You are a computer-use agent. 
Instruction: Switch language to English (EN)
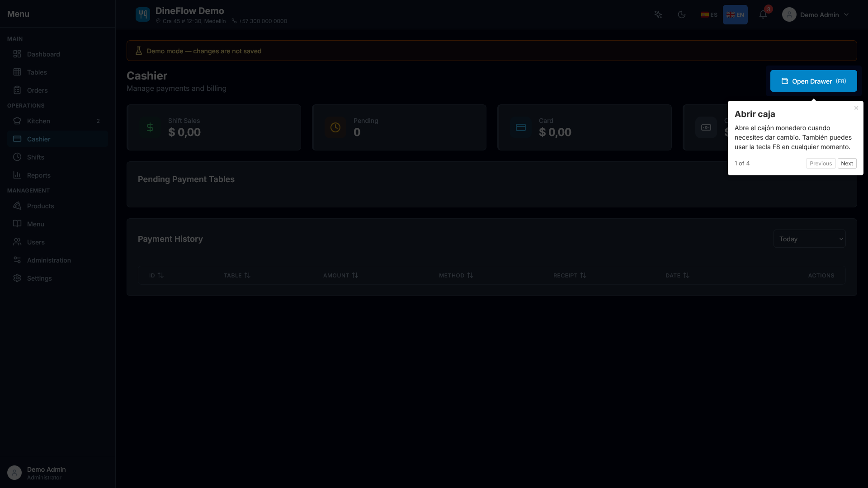pos(735,14)
